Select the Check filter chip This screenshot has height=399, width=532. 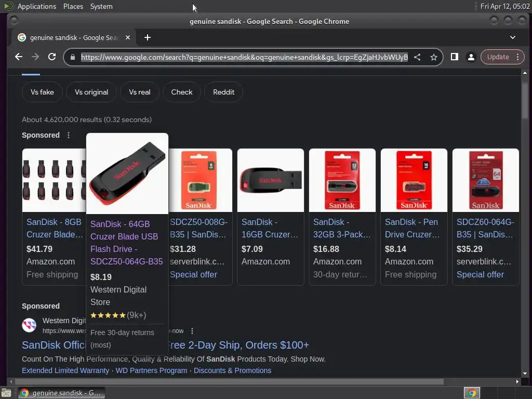[181, 92]
